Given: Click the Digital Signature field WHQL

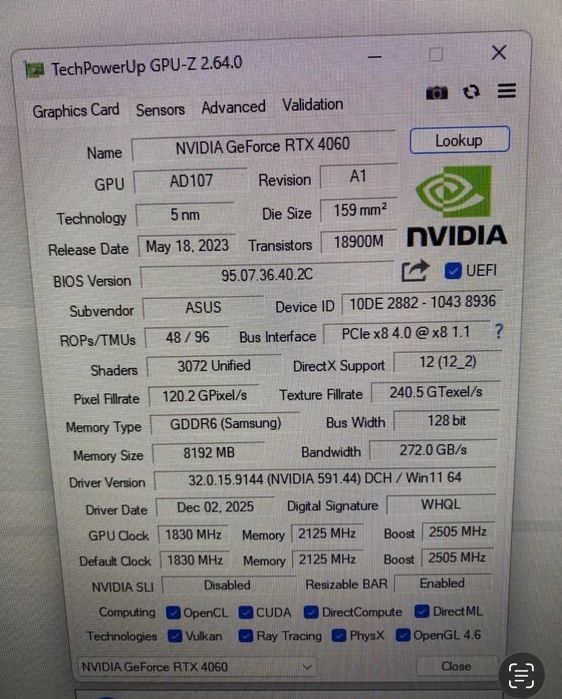Looking at the screenshot, I should coord(441,505).
